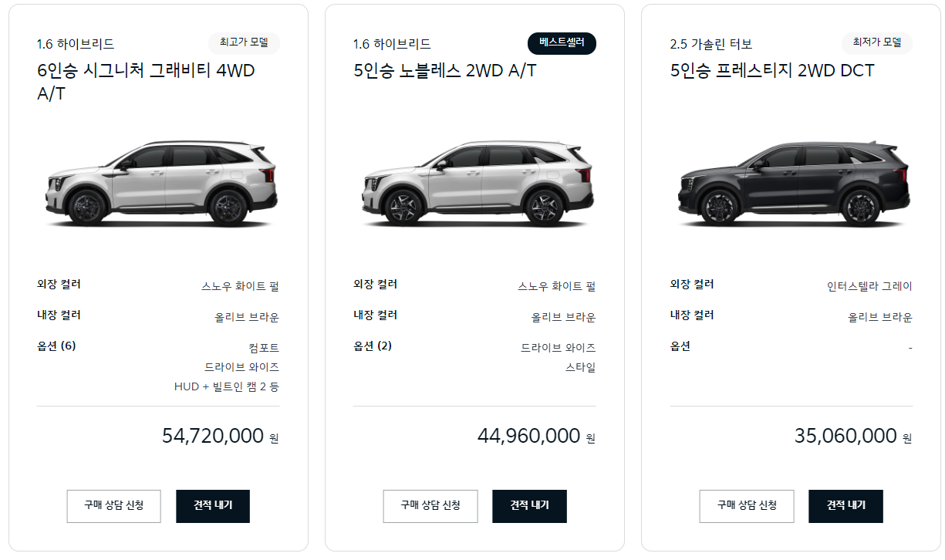Click 견적 내기 for 시그니처 그래비티
Screen dimensions: 945x560
[212, 506]
